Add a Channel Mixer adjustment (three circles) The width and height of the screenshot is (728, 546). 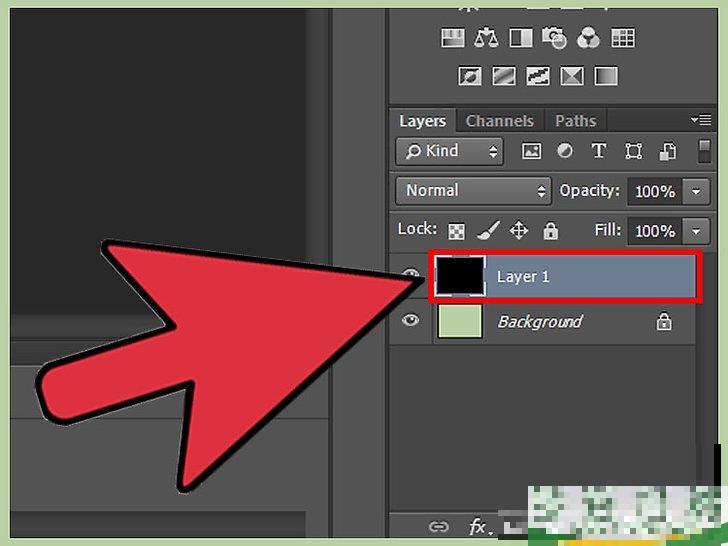point(588,38)
